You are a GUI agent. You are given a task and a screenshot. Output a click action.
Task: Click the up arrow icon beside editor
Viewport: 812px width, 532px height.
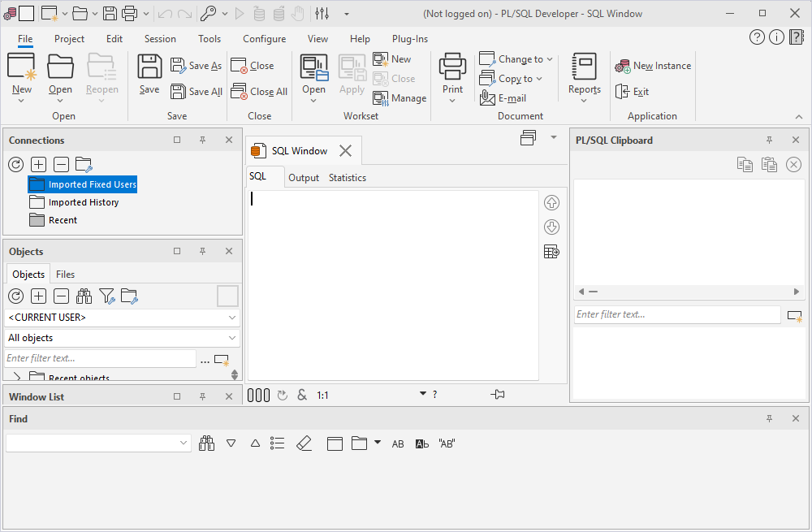tap(551, 202)
